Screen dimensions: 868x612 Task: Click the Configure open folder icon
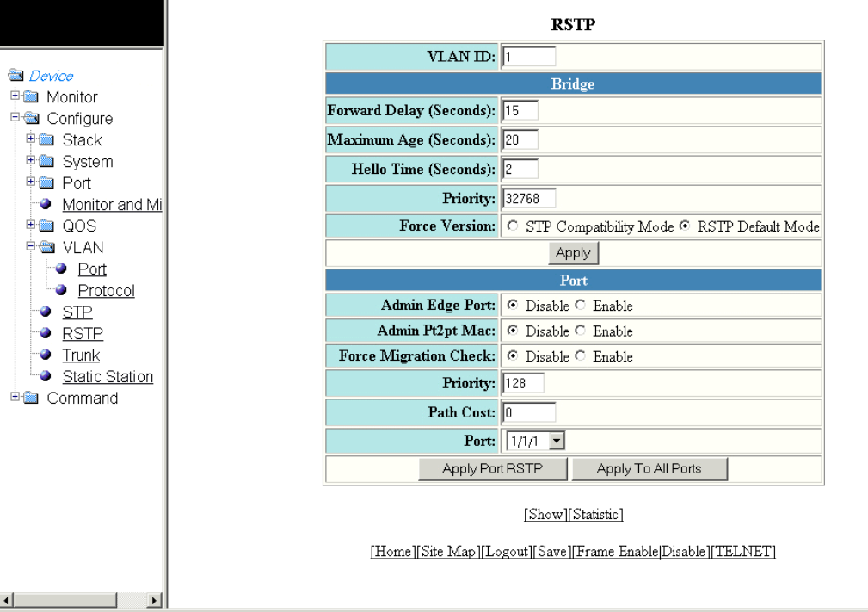click(x=32, y=119)
